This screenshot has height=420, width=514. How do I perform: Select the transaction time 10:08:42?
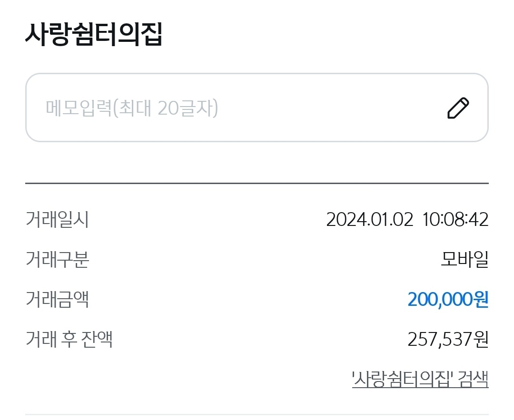point(455,220)
